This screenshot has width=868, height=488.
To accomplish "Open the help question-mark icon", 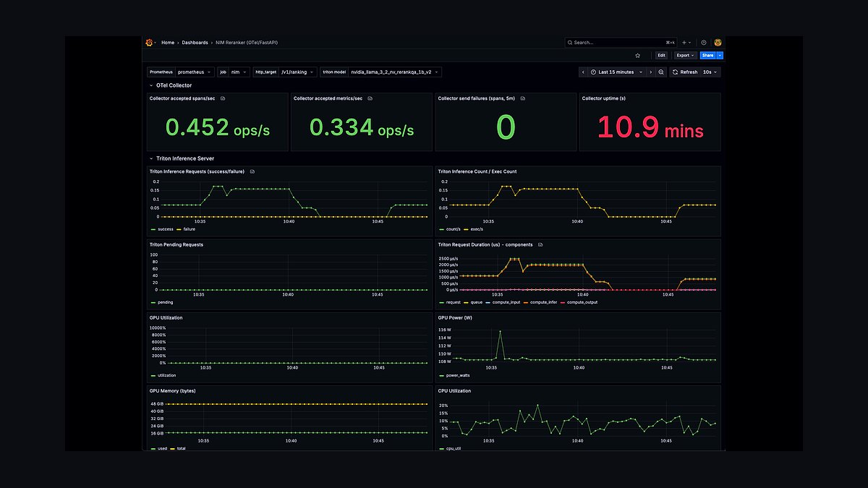I will [x=704, y=43].
